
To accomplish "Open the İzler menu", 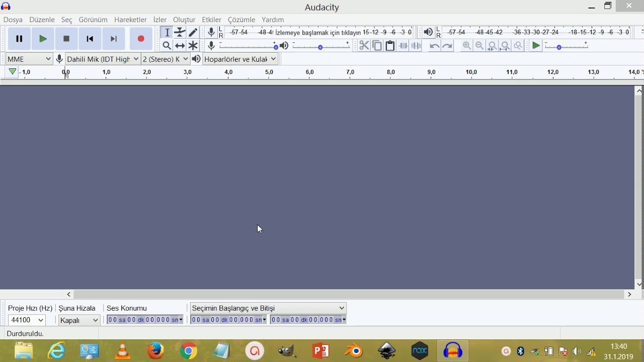I will [160, 20].
